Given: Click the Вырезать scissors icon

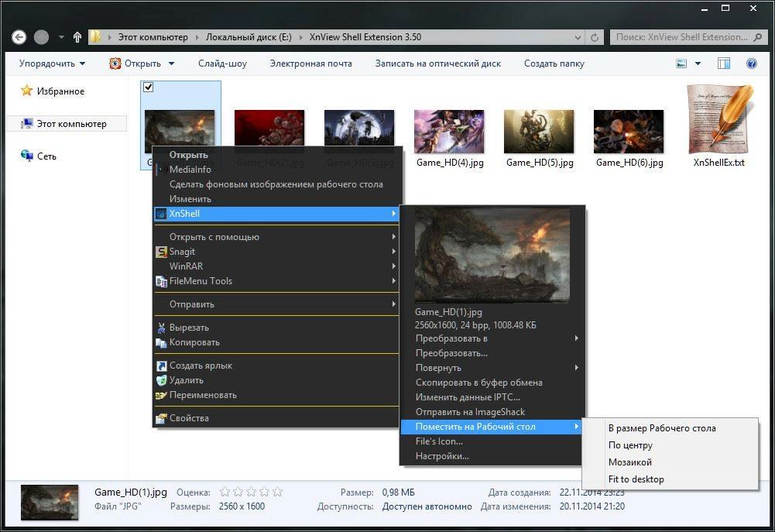Looking at the screenshot, I should [x=161, y=328].
